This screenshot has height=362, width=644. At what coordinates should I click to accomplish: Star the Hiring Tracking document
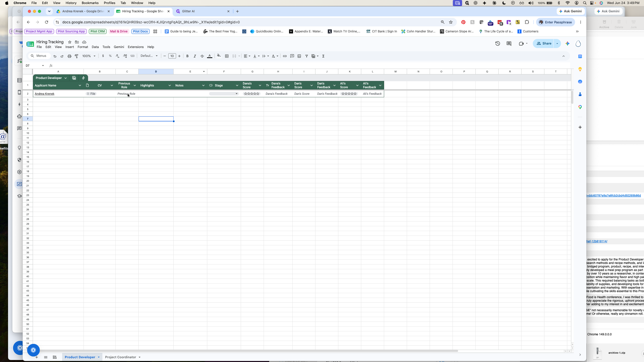click(70, 42)
